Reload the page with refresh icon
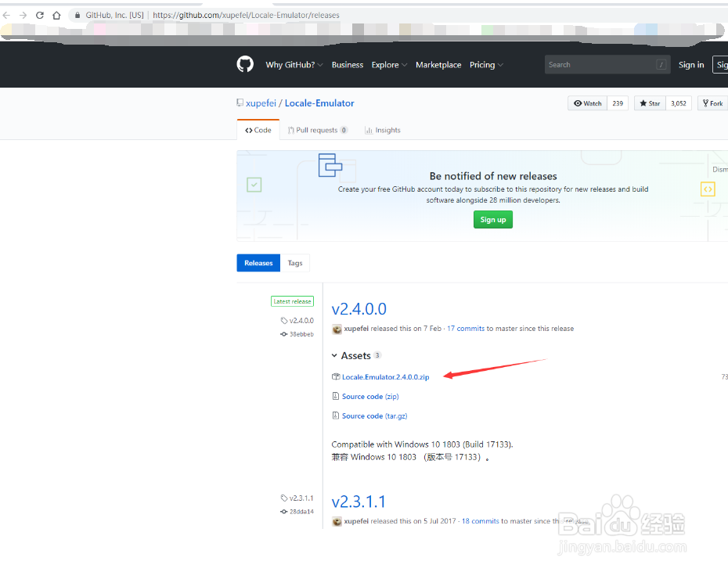 tap(40, 16)
